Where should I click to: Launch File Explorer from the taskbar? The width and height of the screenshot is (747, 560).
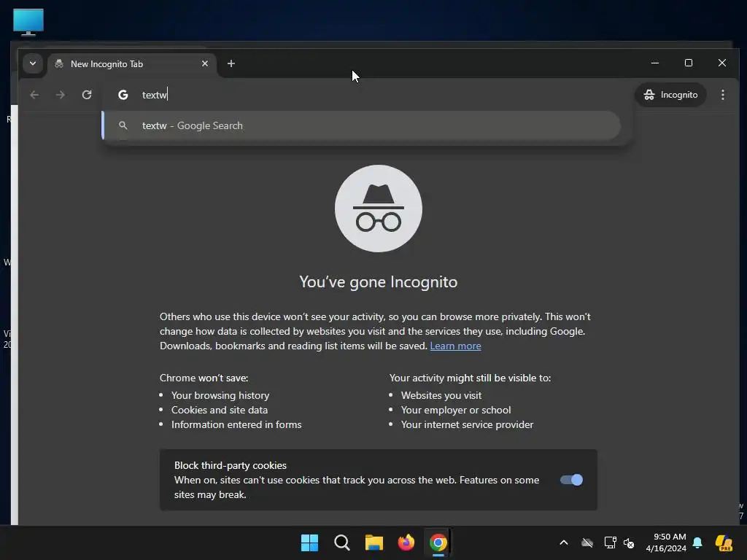coord(374,542)
